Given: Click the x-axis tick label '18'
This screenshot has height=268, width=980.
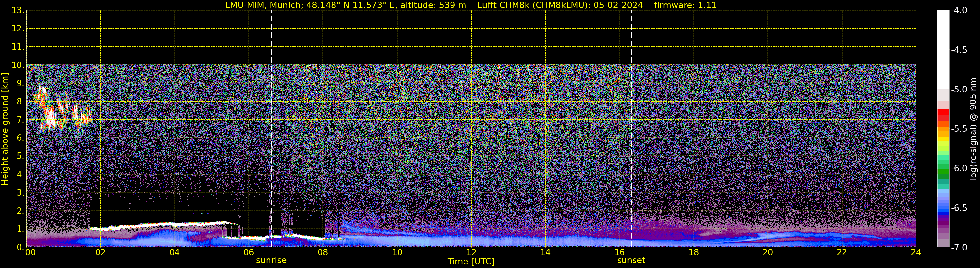Looking at the screenshot, I should pyautogui.click(x=694, y=252).
